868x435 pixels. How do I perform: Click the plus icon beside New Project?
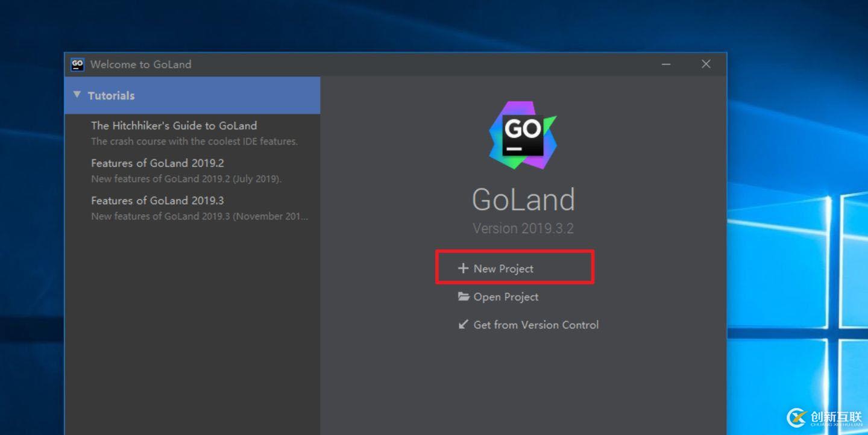click(x=463, y=268)
